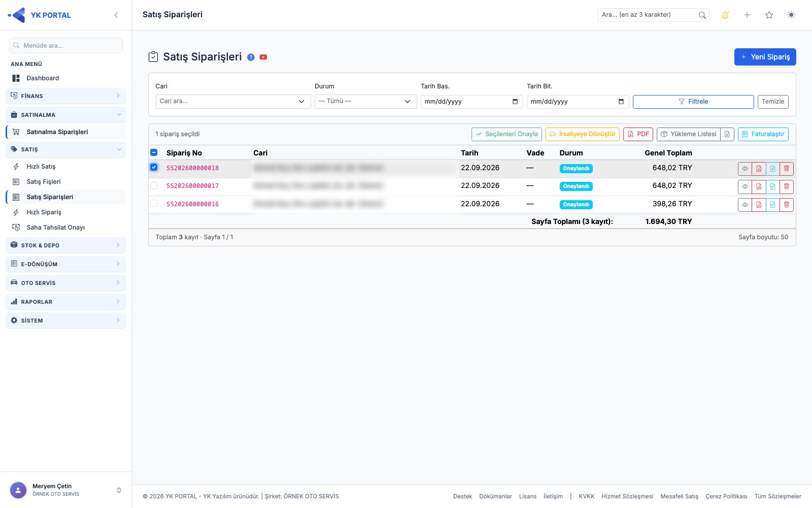Click the Temizle button
The image size is (812, 508).
tap(773, 102)
